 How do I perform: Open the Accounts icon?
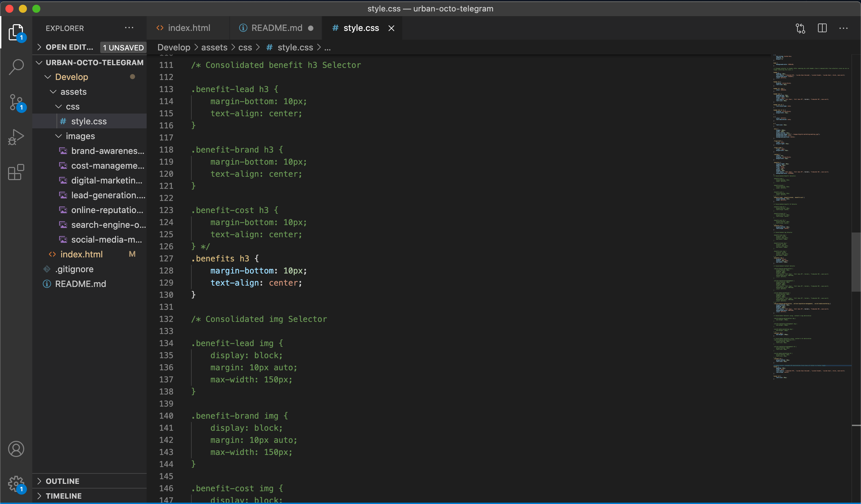[x=16, y=449]
